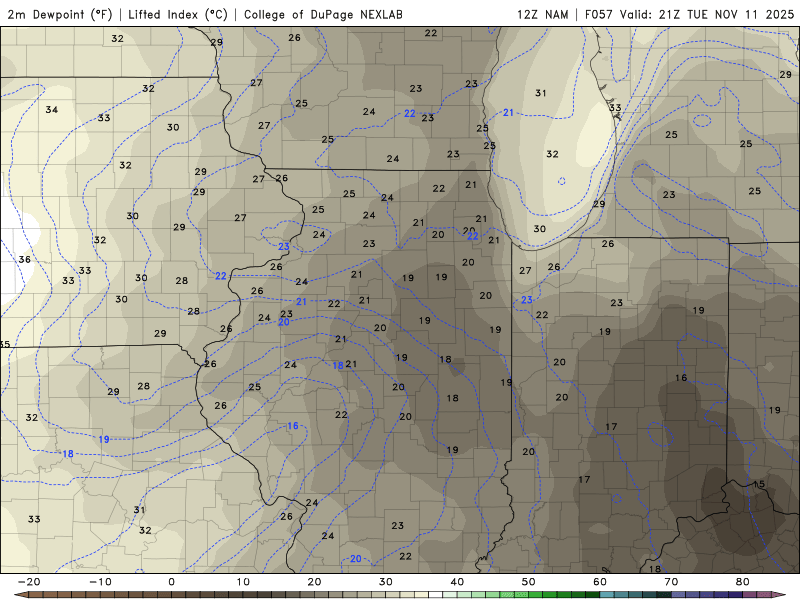
Task: Click the 50 label on the color scale
Action: [x=529, y=582]
